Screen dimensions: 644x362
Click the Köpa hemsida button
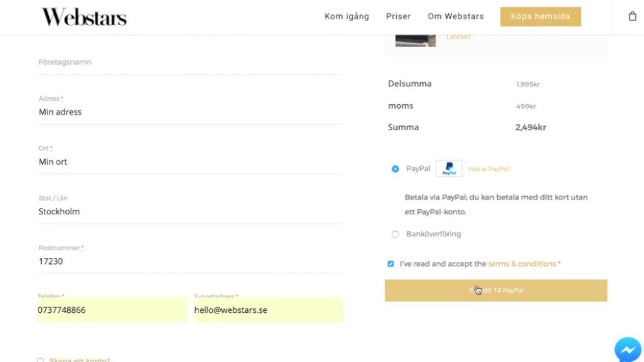click(x=540, y=17)
